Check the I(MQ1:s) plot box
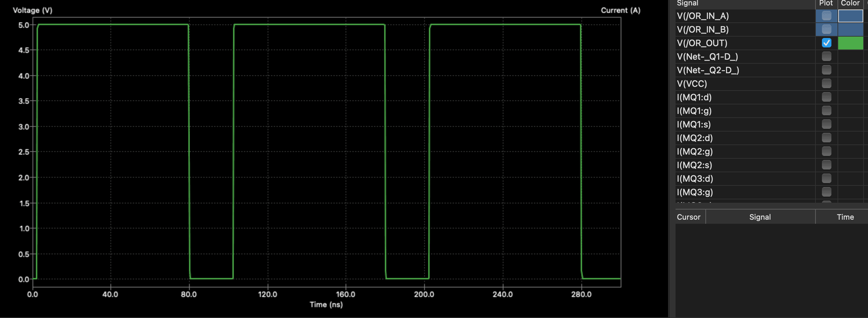Viewport: 868px width, 318px height. [826, 124]
